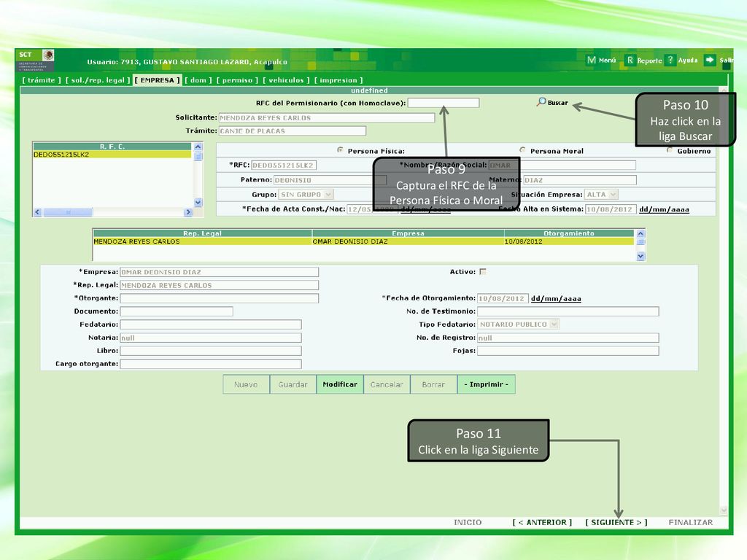
Task: Switch to the vehiculos tab
Action: pos(286,80)
